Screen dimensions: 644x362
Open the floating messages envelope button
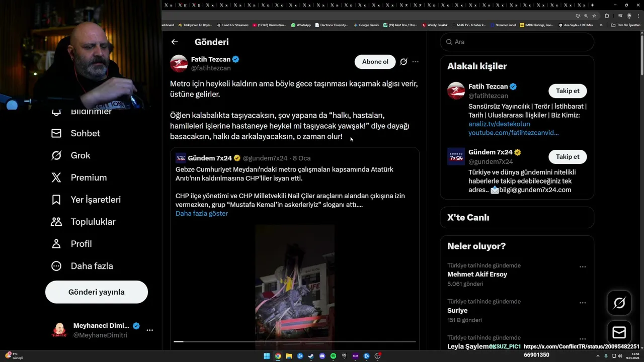pyautogui.click(x=619, y=332)
